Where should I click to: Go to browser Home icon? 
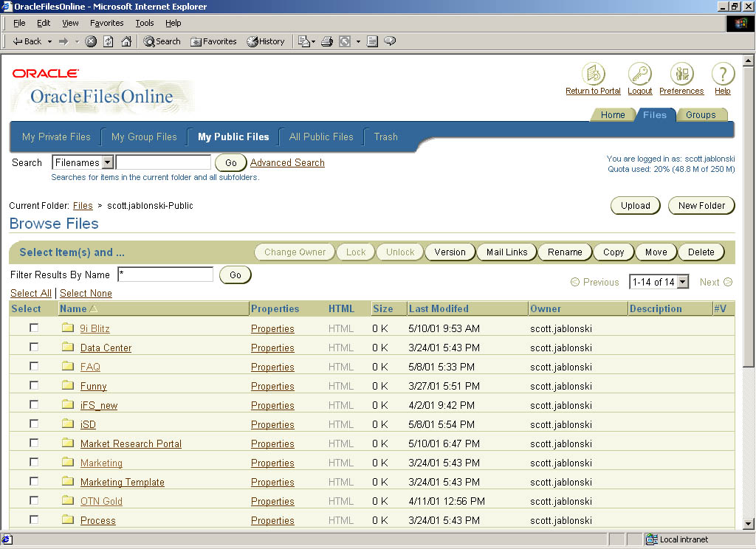[x=126, y=41]
